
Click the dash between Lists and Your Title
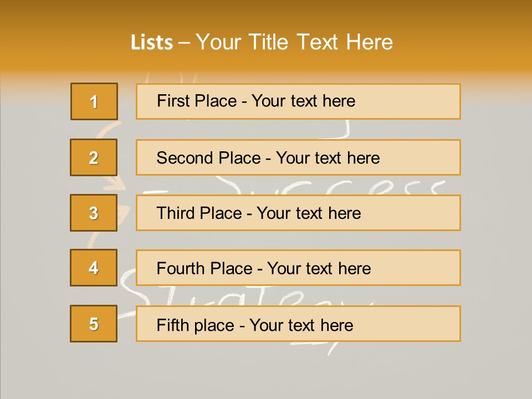pyautogui.click(x=185, y=43)
